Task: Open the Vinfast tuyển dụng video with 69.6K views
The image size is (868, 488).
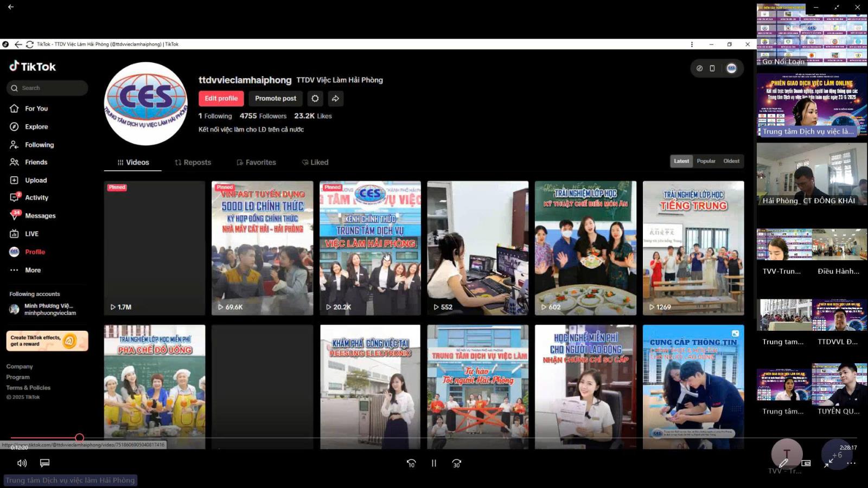Action: 263,248
